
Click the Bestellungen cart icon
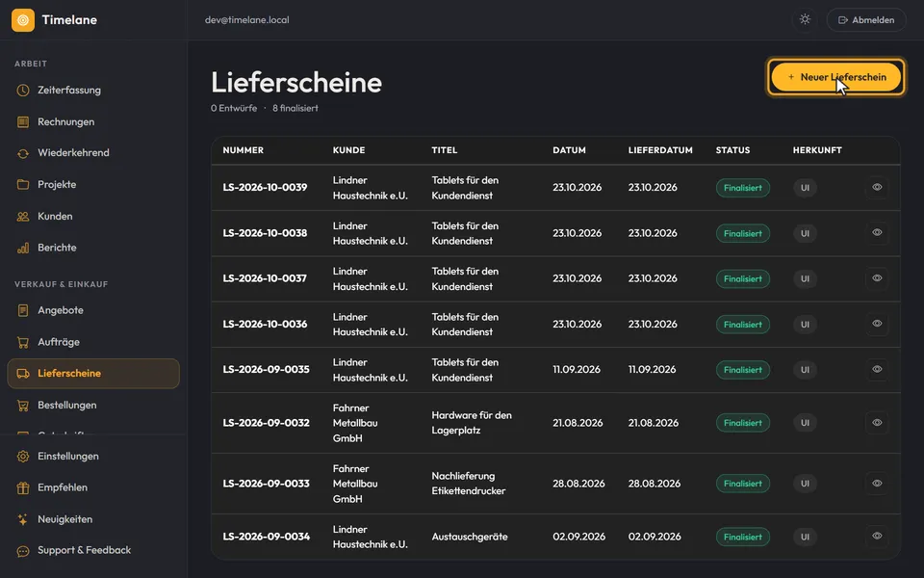(x=23, y=406)
